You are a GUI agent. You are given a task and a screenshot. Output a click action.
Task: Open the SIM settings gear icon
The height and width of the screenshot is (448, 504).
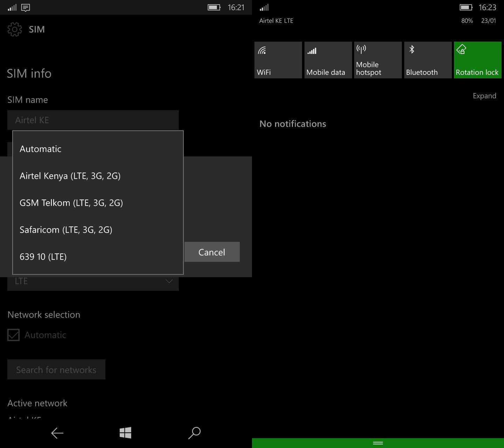14,29
